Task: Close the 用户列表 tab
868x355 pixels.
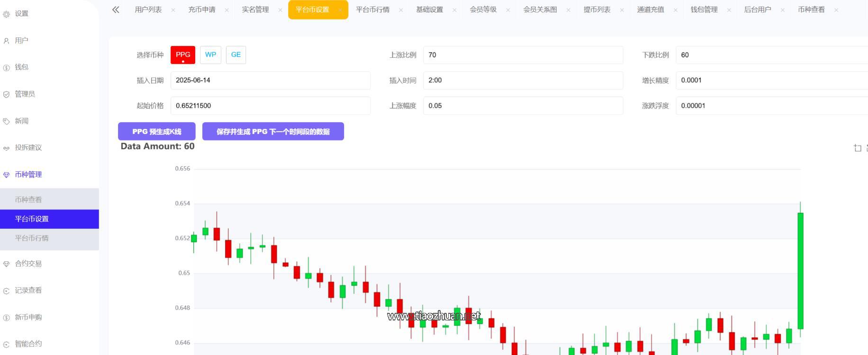Action: 173,10
